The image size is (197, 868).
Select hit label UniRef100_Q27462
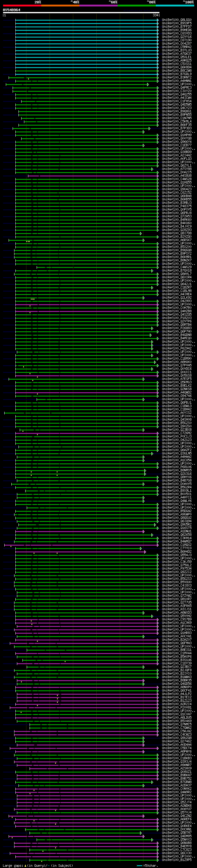(177, 741)
